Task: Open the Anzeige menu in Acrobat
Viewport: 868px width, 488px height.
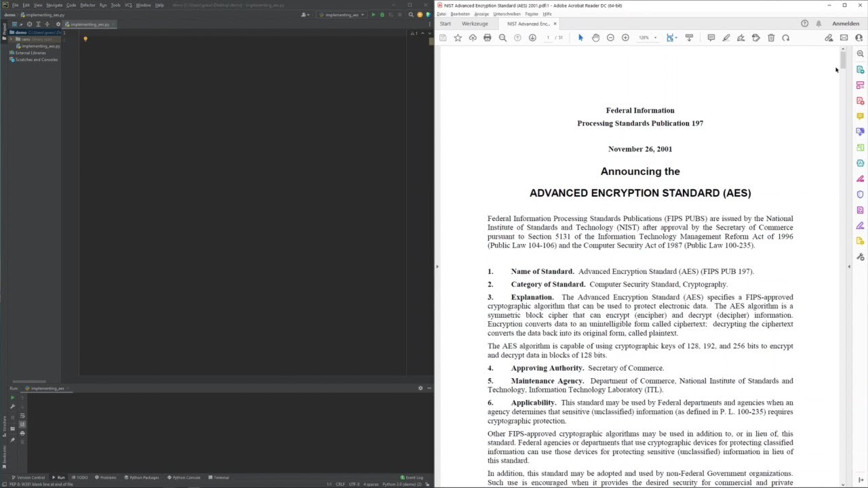Action: tap(481, 14)
